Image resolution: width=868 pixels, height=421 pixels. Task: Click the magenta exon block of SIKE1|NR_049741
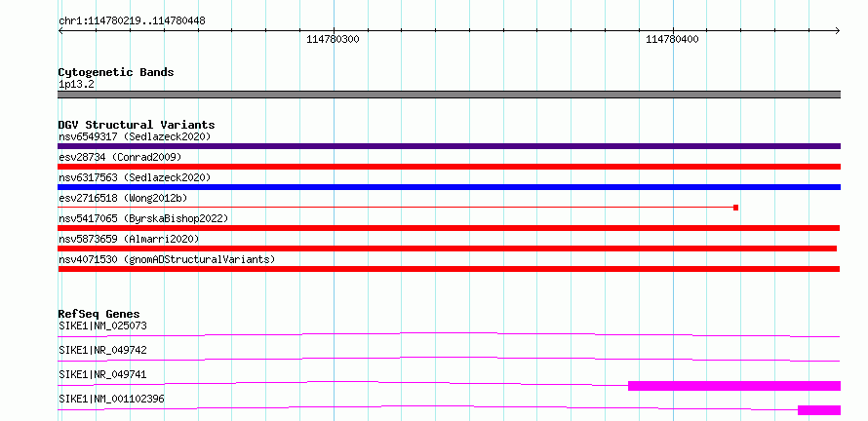click(x=734, y=386)
